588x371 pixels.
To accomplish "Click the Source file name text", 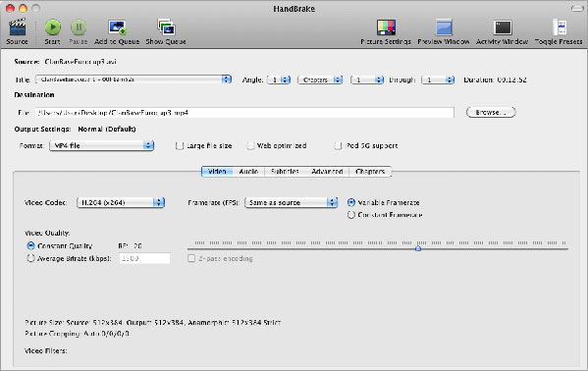I will [x=80, y=62].
